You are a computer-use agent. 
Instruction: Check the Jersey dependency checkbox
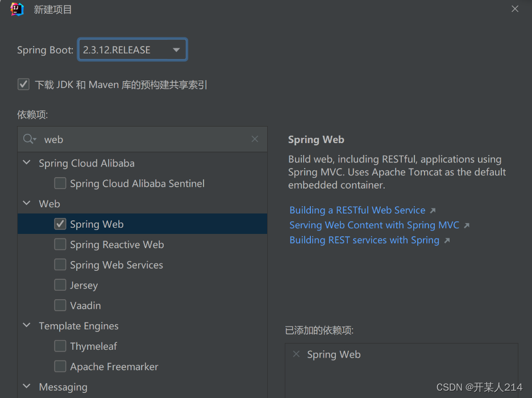pyautogui.click(x=60, y=285)
